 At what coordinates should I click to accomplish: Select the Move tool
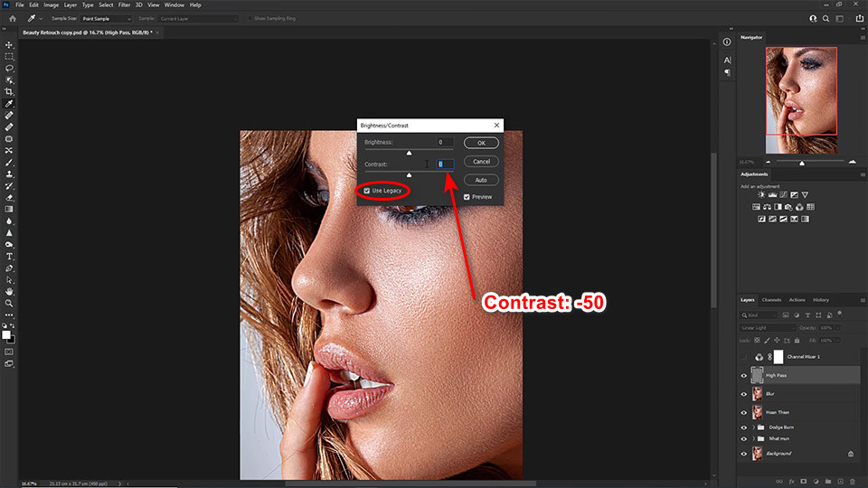tap(9, 44)
